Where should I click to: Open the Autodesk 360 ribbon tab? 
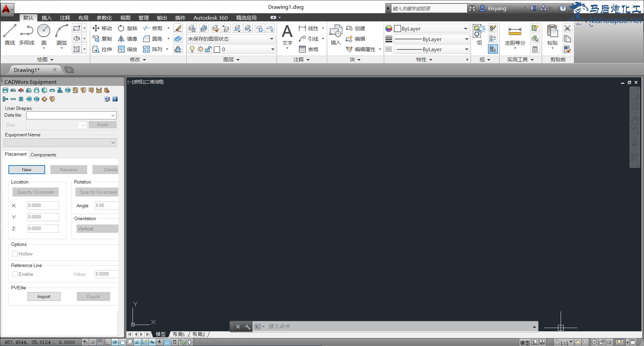210,18
